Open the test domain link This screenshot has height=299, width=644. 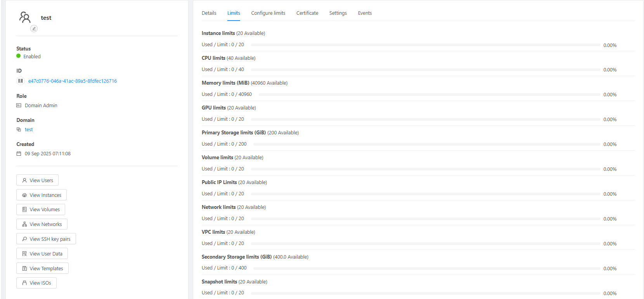[x=29, y=130]
